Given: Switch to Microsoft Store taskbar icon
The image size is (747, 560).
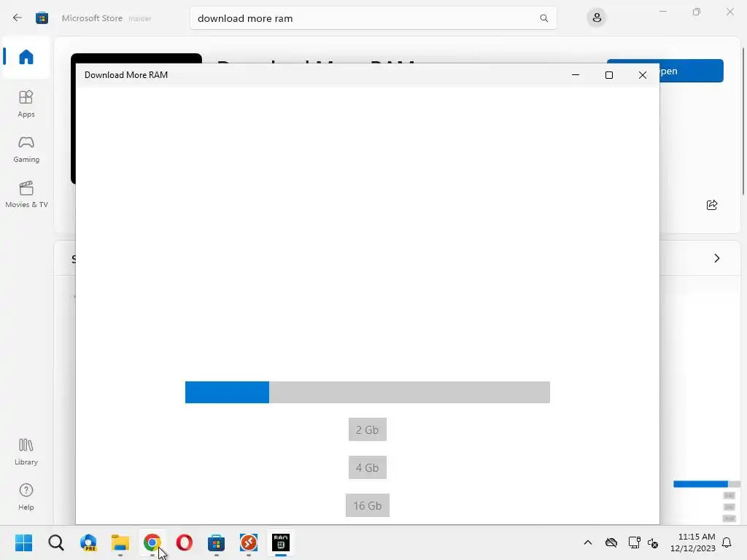Looking at the screenshot, I should (x=216, y=542).
